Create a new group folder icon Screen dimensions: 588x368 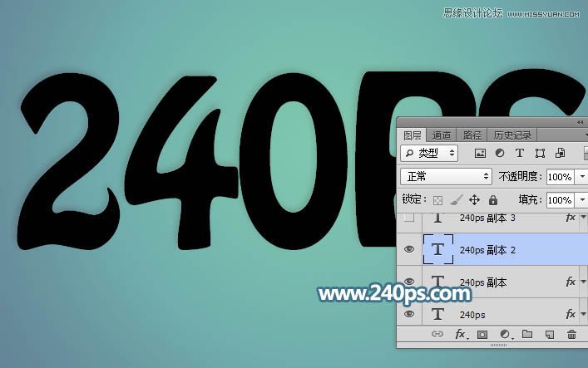(x=527, y=334)
